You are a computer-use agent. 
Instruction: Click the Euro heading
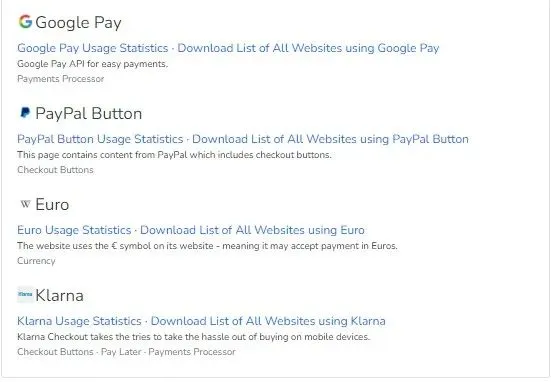click(x=52, y=205)
